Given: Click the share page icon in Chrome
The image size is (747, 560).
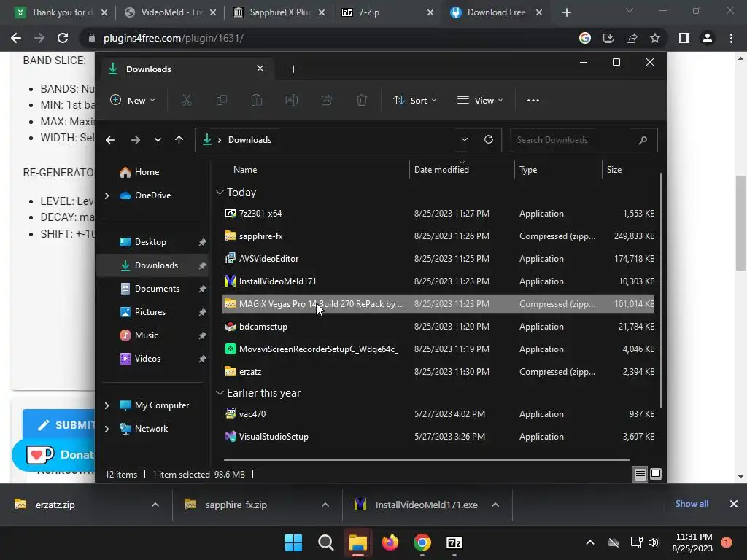Looking at the screenshot, I should coord(632,38).
